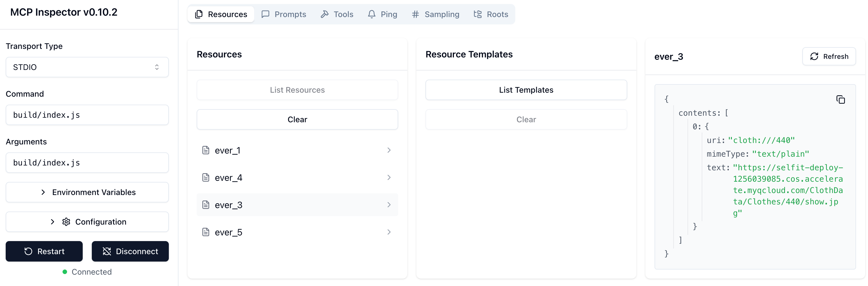Click the wrench icon for Tools
This screenshot has width=868, height=286.
(x=325, y=14)
